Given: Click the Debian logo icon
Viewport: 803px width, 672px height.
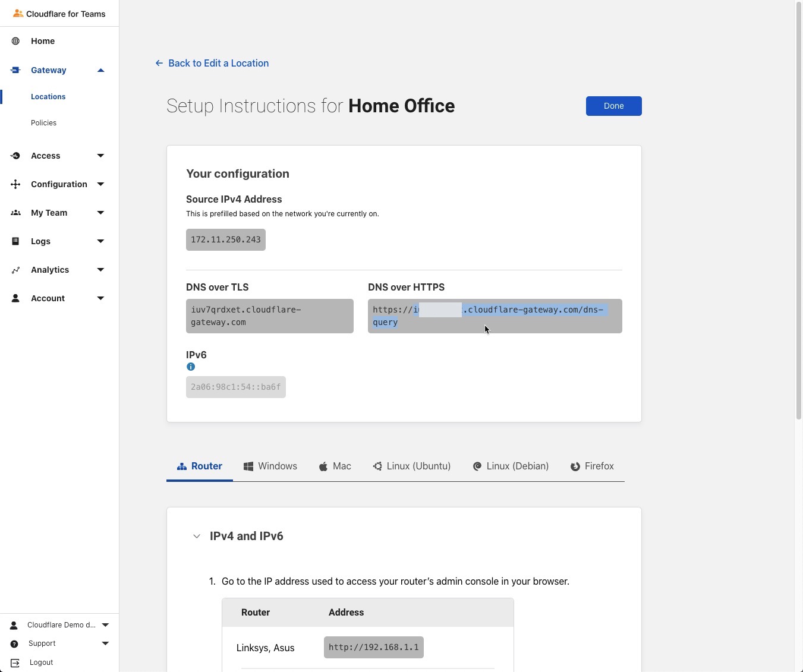Looking at the screenshot, I should 477,466.
